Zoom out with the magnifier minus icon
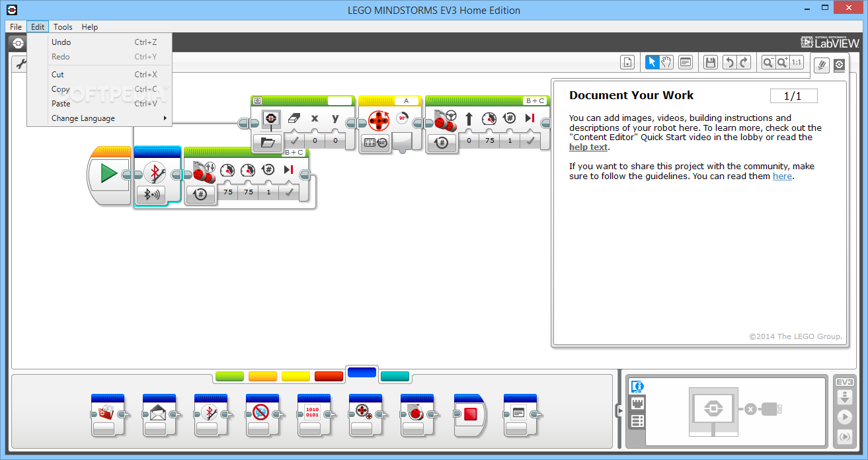The height and width of the screenshot is (460, 868). [x=768, y=62]
